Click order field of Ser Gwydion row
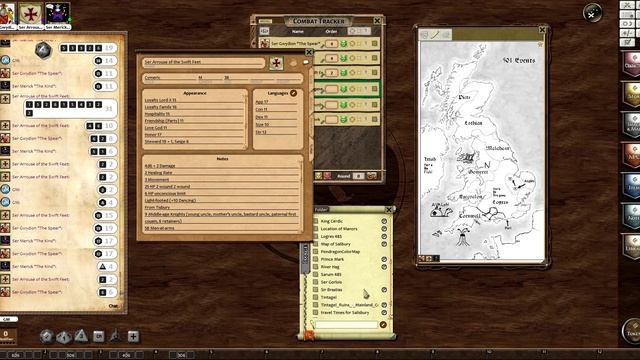This screenshot has height=360, width=640. coord(331,44)
